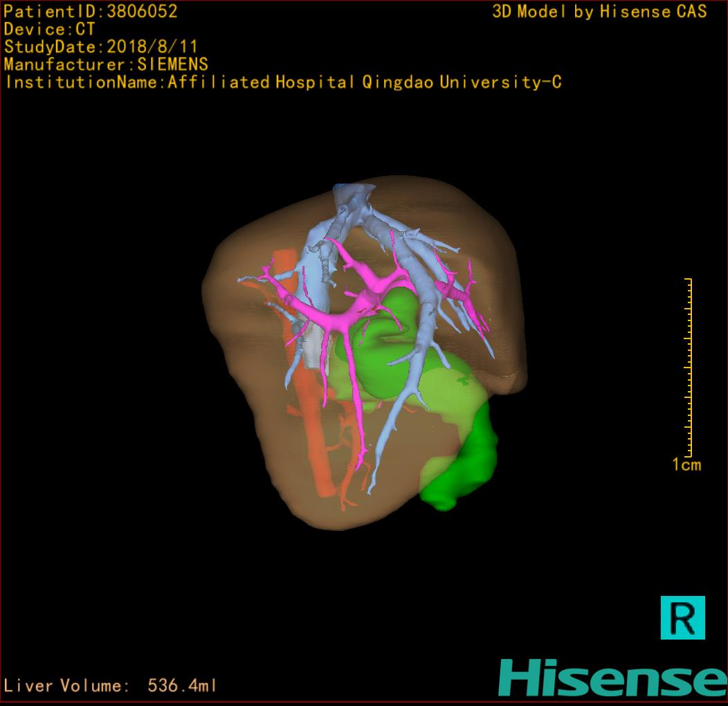Viewport: 728px width, 706px height.
Task: Click the StudyDate:2018/8/11 label
Action: click(x=101, y=48)
